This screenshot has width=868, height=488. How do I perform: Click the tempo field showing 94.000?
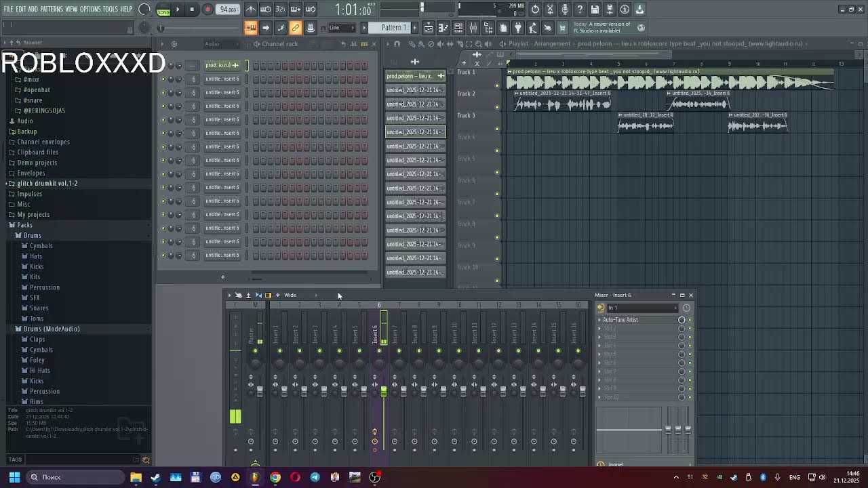[228, 9]
